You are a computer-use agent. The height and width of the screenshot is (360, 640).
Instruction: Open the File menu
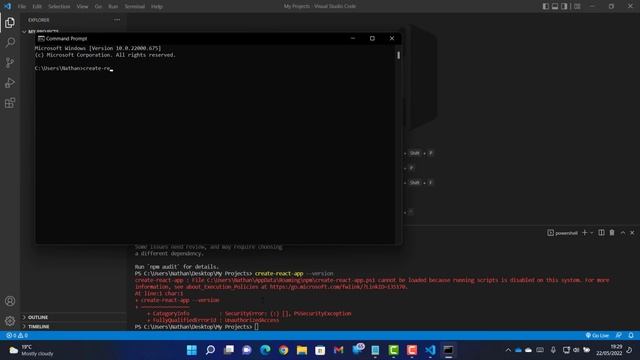(x=22, y=7)
